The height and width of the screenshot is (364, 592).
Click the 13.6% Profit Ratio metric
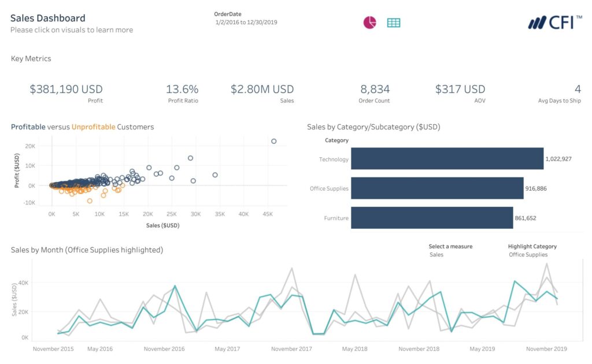[x=182, y=89]
